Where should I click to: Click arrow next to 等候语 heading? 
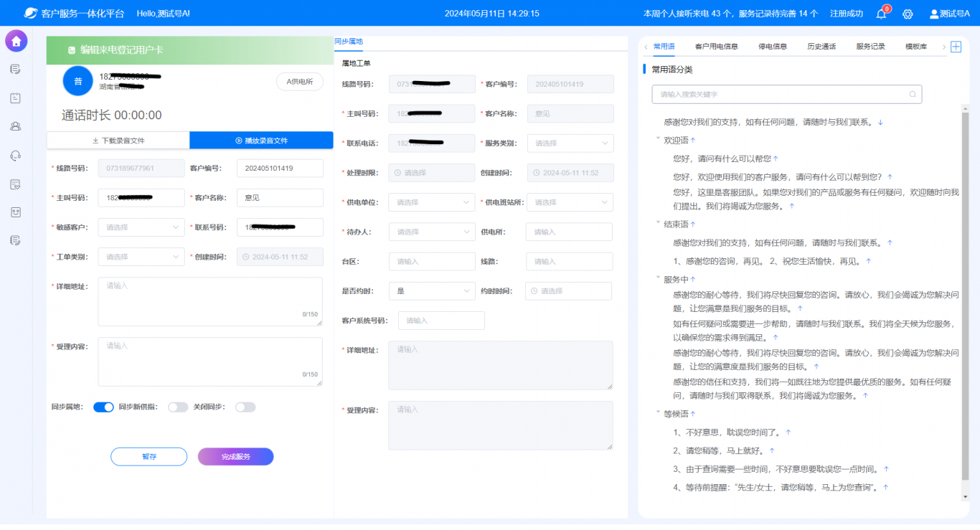[693, 414]
